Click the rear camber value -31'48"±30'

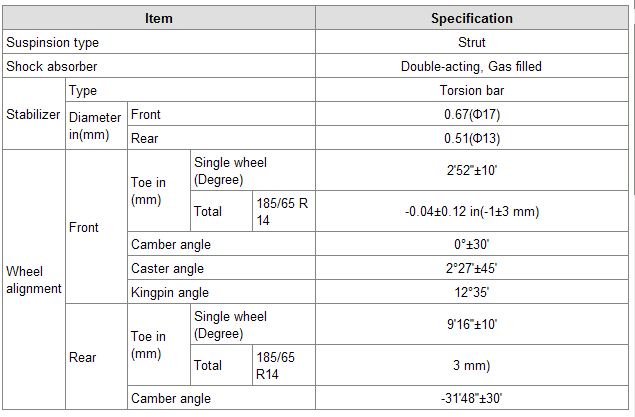click(471, 398)
